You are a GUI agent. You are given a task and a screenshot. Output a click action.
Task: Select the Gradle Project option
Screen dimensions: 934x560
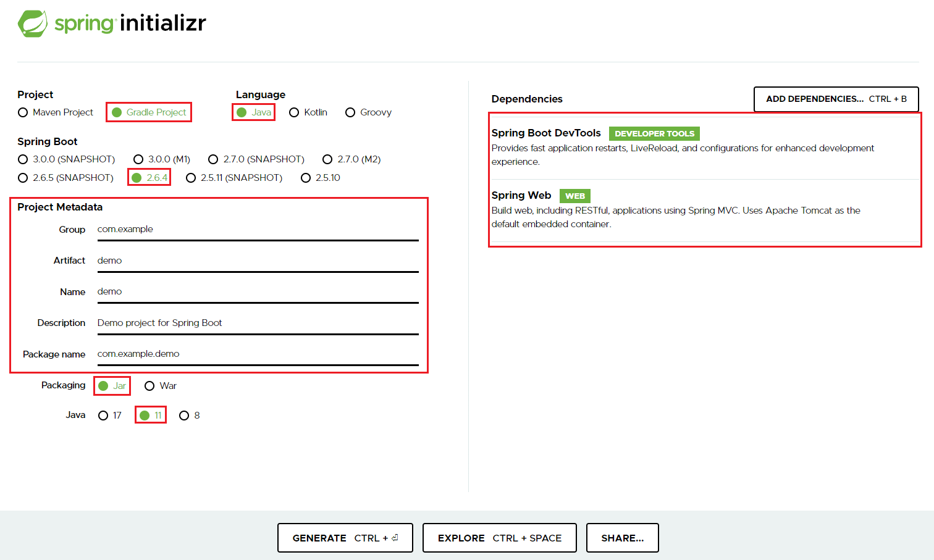click(x=149, y=112)
